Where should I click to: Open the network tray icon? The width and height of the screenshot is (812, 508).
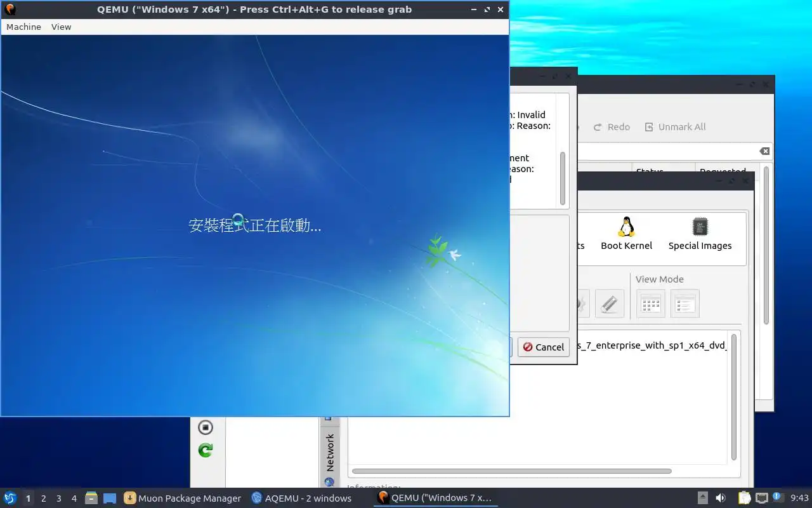(761, 498)
